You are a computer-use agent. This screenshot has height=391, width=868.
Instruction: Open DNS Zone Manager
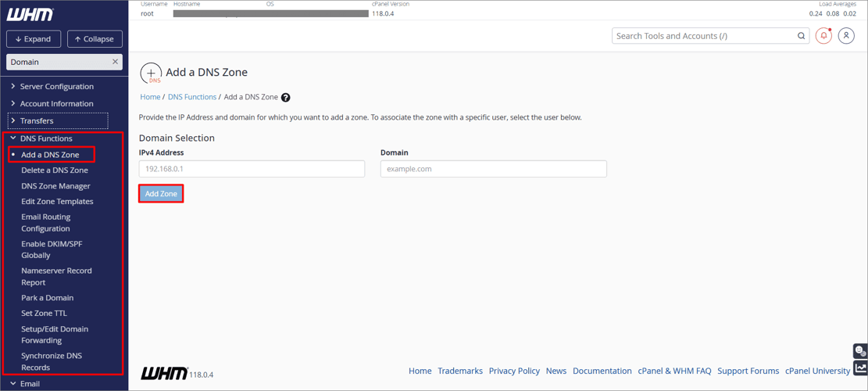click(x=56, y=186)
